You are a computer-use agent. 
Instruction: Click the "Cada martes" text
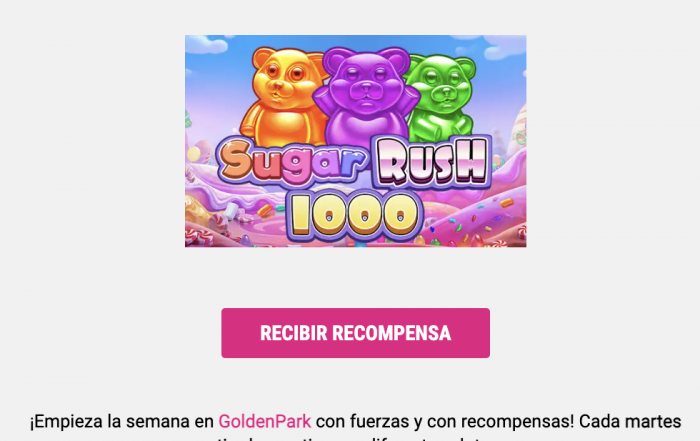tap(630, 421)
